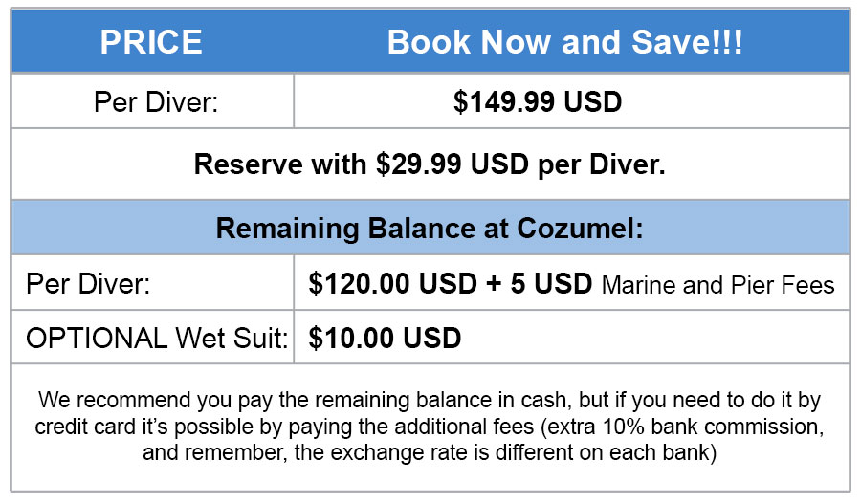Click the Reserve with $29.99 USD row

(x=430, y=164)
